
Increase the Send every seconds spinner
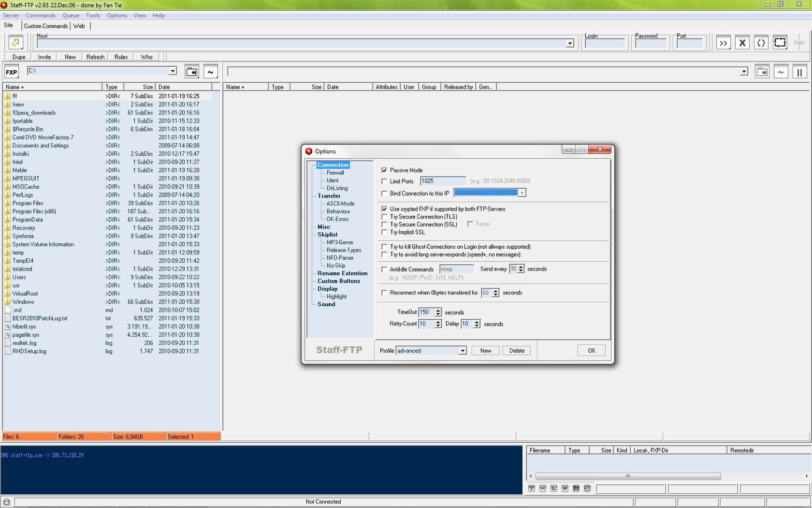coord(521,267)
